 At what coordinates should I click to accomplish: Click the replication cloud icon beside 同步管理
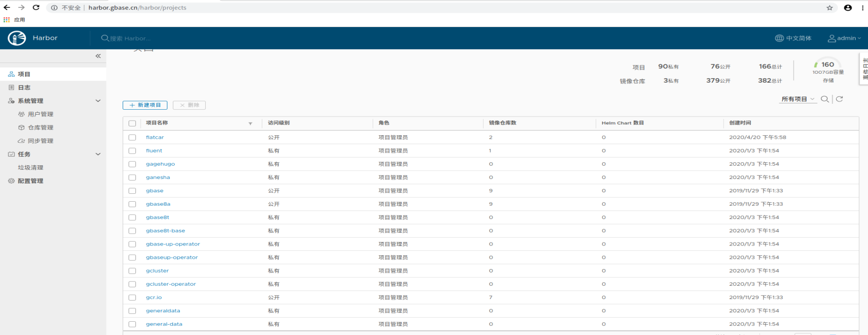(21, 141)
